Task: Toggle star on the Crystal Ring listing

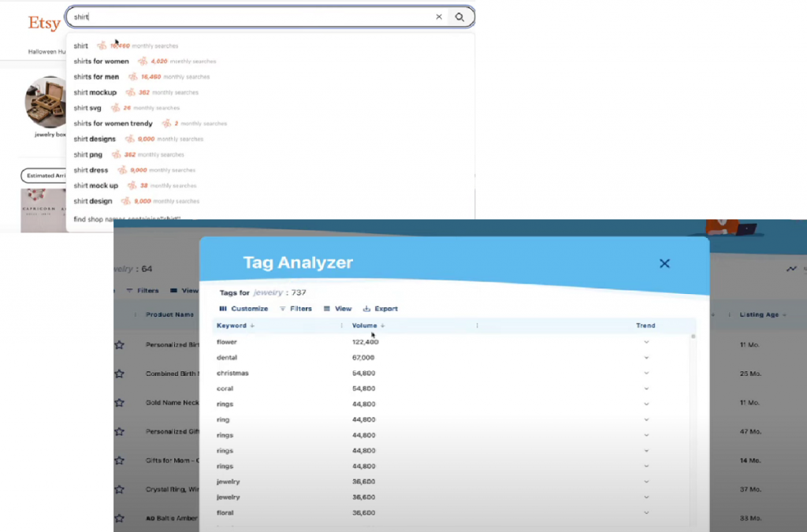Action: pos(120,489)
